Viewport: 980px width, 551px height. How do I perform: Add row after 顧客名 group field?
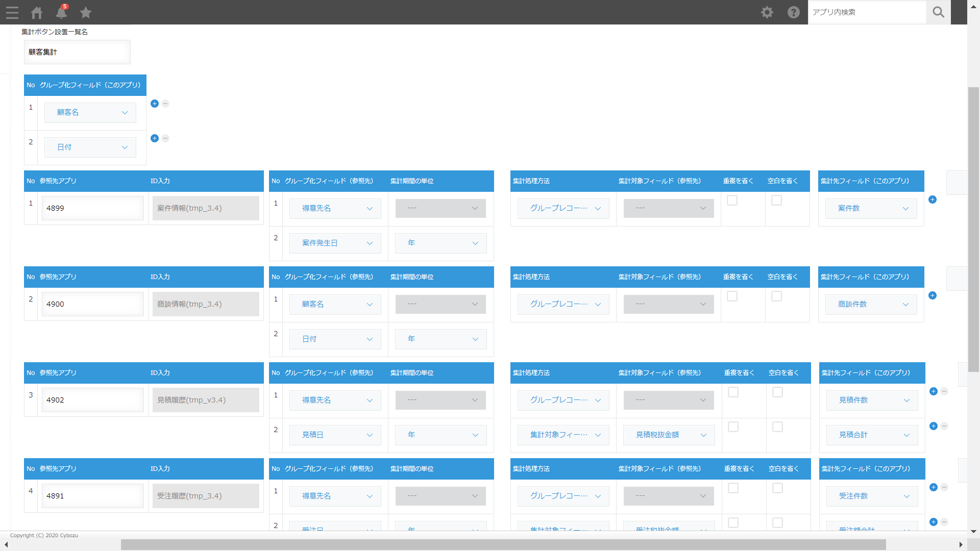tap(155, 104)
